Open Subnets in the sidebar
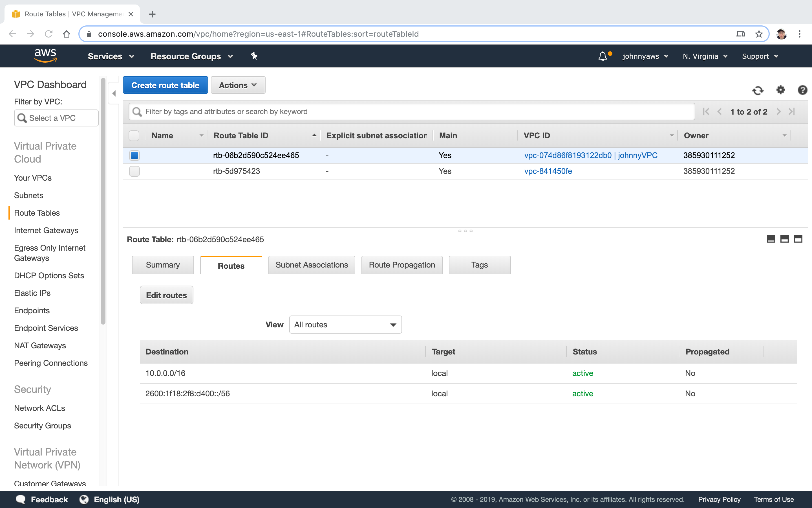 (x=28, y=195)
